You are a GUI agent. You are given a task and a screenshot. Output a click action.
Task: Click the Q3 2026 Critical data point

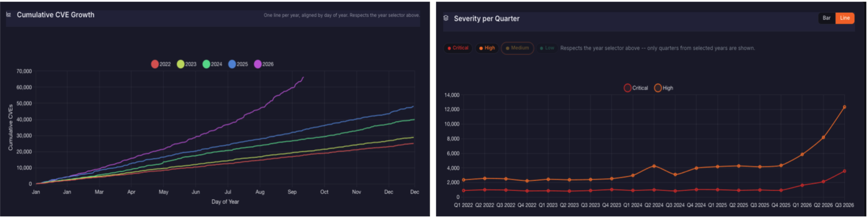tap(844, 171)
